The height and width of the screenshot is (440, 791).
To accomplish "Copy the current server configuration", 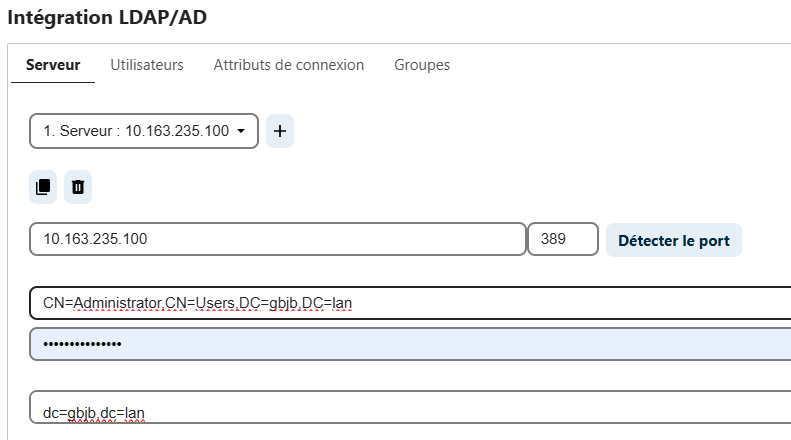I will pos(43,187).
